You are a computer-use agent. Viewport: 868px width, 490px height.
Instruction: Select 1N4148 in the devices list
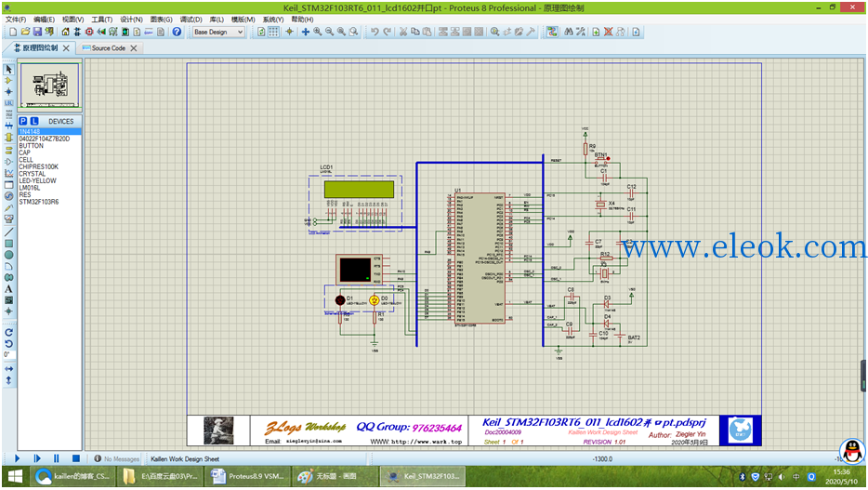click(50, 132)
